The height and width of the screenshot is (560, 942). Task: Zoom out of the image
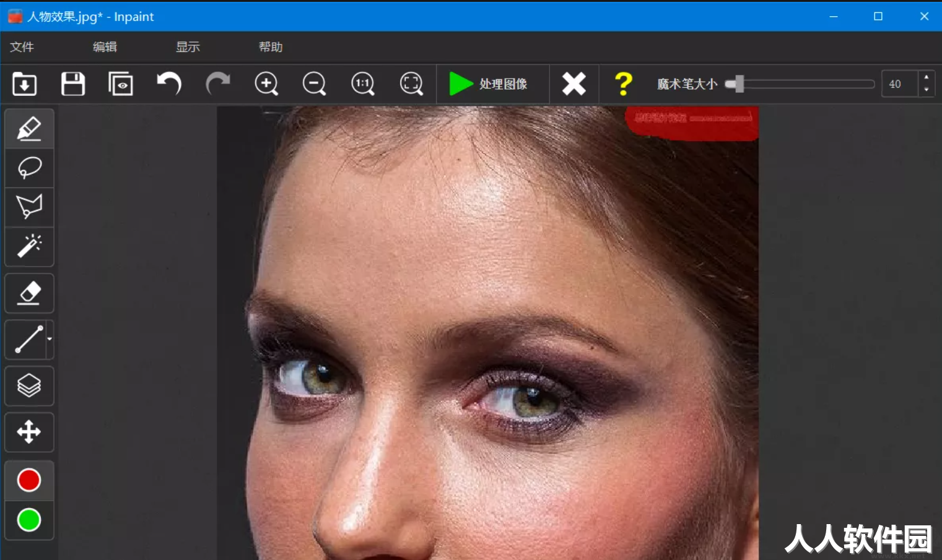point(314,84)
